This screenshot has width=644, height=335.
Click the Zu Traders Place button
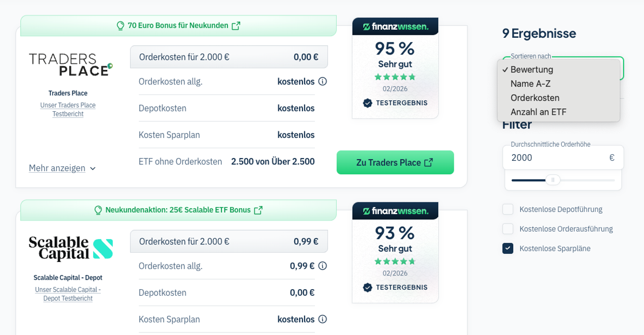click(395, 162)
